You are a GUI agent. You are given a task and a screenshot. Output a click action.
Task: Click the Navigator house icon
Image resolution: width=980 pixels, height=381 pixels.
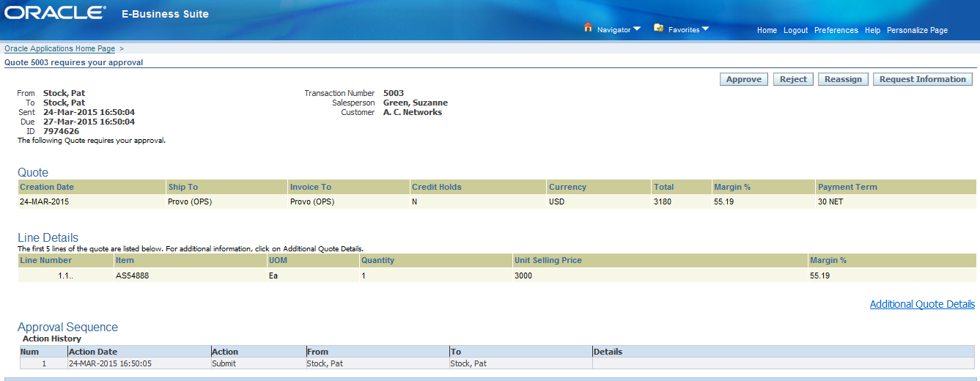tap(588, 28)
